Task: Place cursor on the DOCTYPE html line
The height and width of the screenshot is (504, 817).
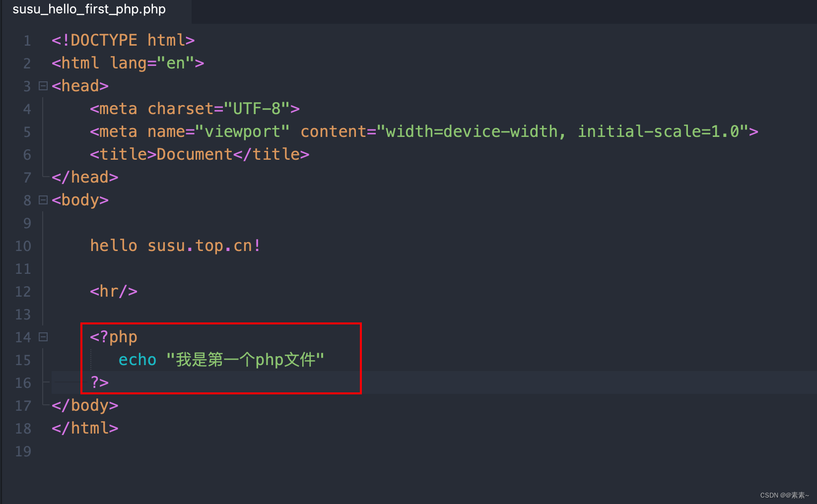Action: 123,40
